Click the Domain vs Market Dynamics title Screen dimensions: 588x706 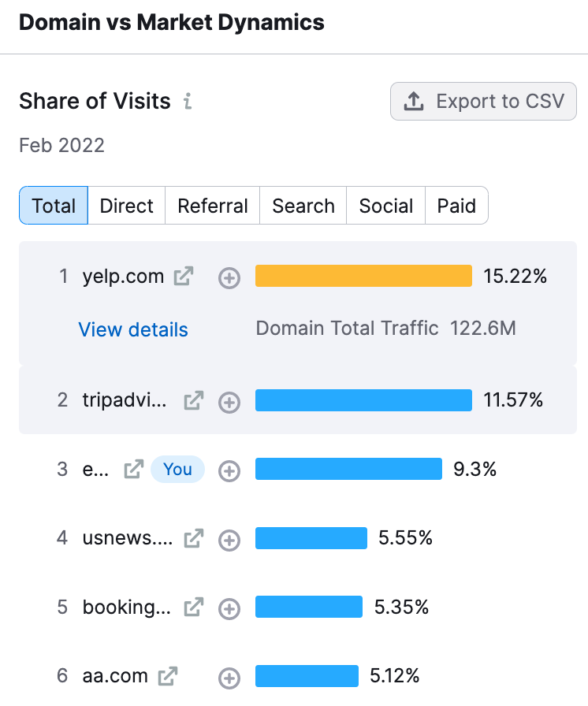coord(172,23)
